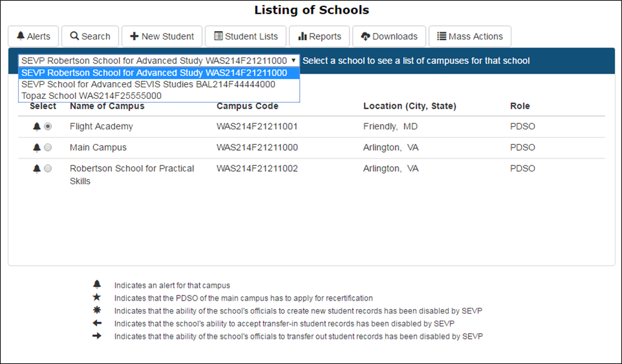Click the left arrow transfer-in legend icon

click(x=97, y=323)
